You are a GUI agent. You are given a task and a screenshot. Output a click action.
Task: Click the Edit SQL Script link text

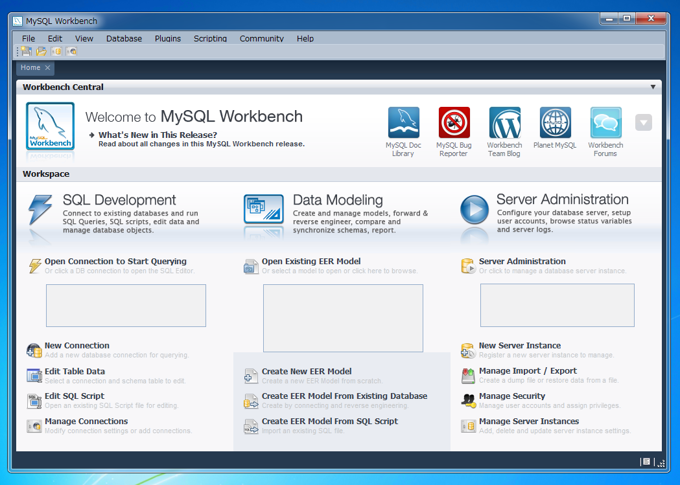pos(75,396)
